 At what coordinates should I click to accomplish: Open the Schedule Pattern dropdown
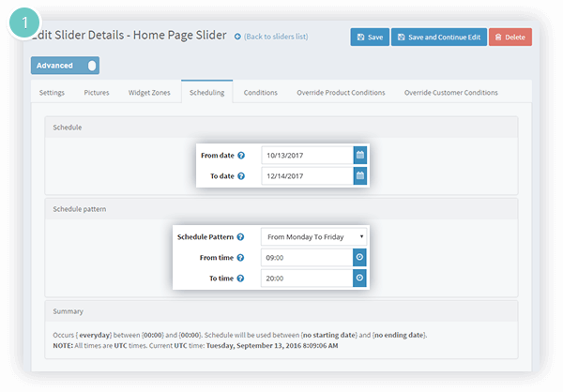pos(313,237)
